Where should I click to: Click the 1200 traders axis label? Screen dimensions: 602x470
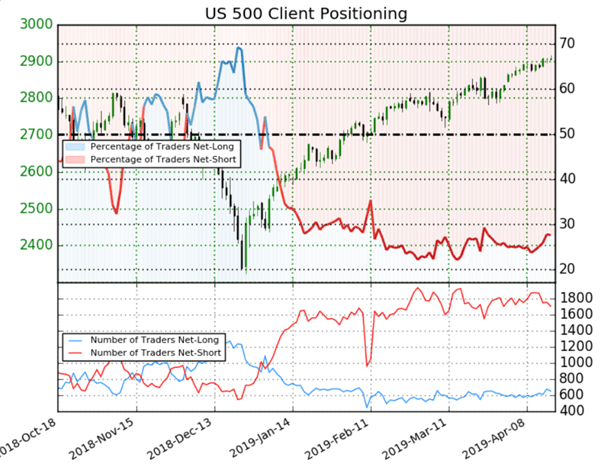point(576,346)
